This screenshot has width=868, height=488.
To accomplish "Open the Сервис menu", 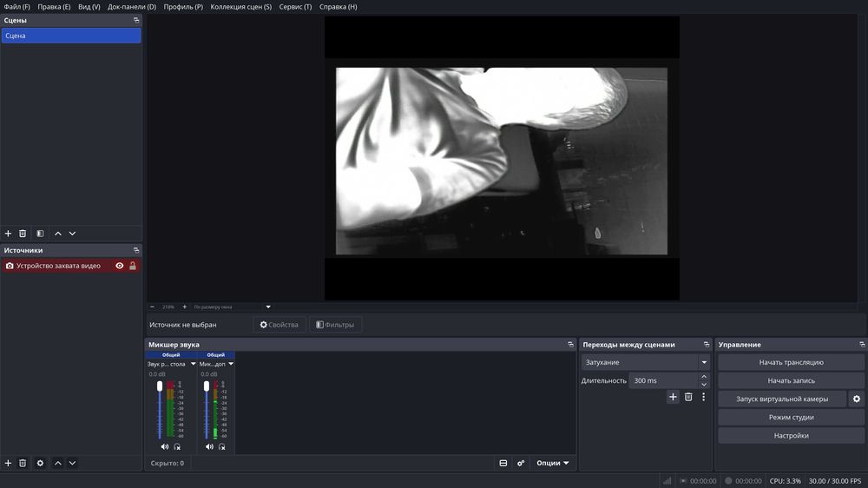I will tap(295, 7).
